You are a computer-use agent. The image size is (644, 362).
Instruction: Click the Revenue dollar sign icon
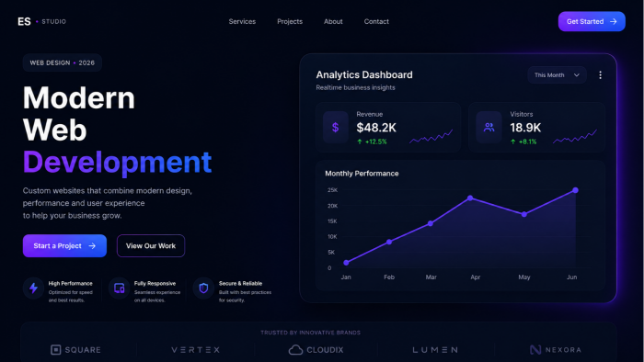point(336,127)
